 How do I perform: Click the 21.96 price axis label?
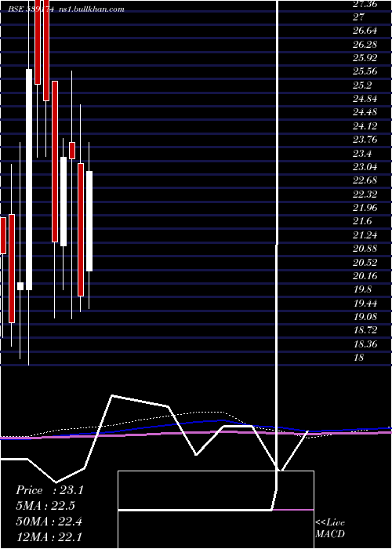click(365, 208)
